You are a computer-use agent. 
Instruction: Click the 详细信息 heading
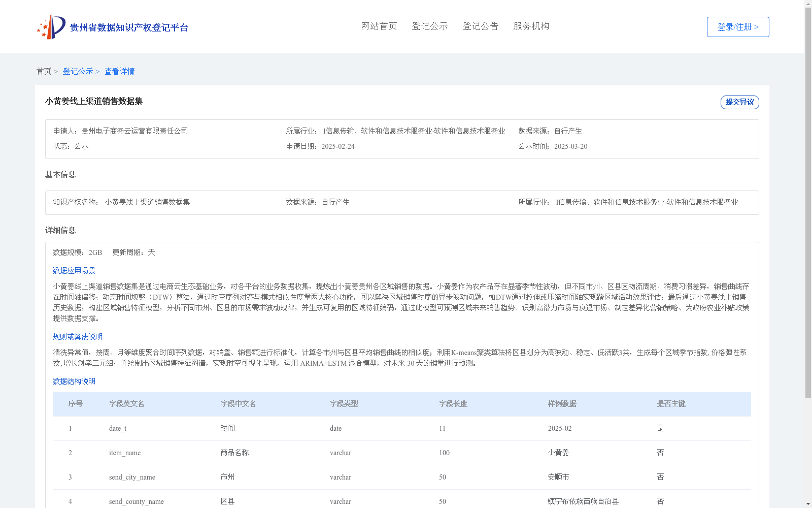tap(60, 231)
